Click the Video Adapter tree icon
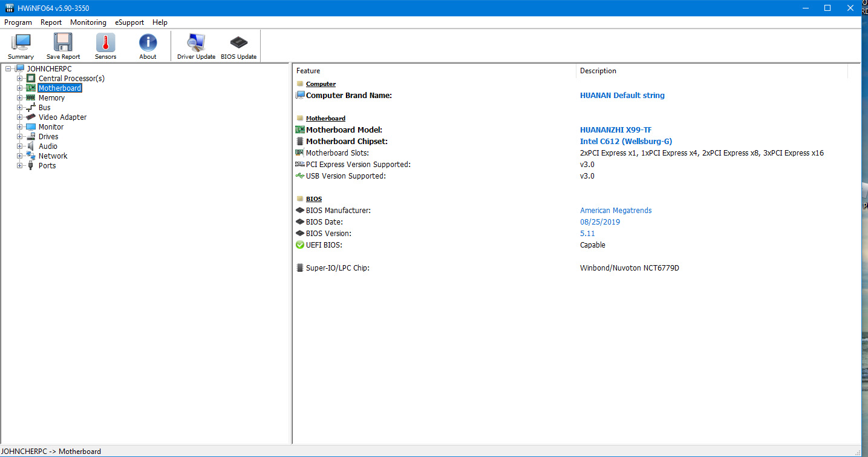Image resolution: width=868 pixels, height=457 pixels. [31, 117]
